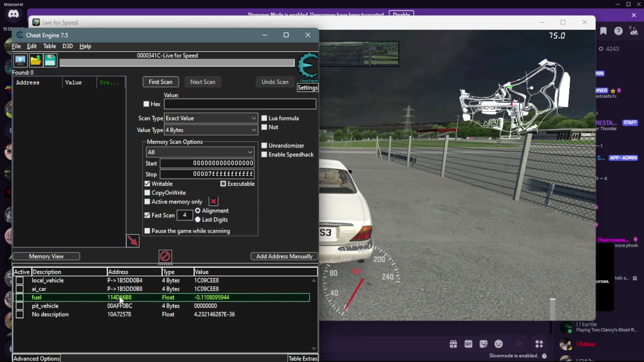Expand the memory region All dropdown
Image resolution: width=644 pixels, height=362 pixels.
pyautogui.click(x=200, y=152)
